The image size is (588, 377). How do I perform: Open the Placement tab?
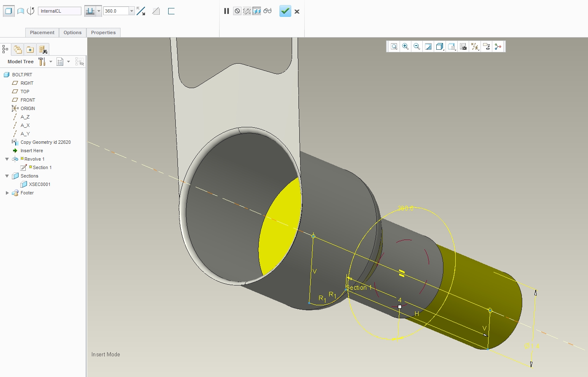[42, 32]
